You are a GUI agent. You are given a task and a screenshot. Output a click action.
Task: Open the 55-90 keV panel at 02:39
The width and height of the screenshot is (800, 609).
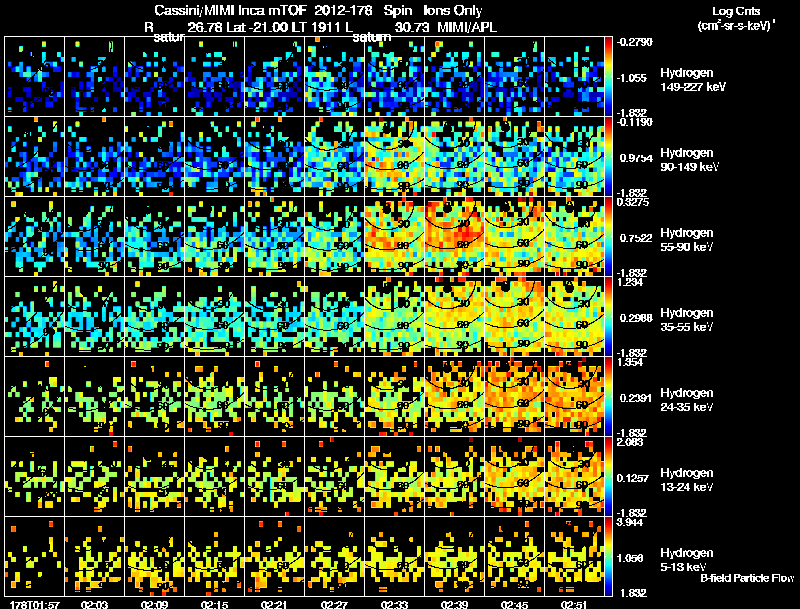pos(454,237)
